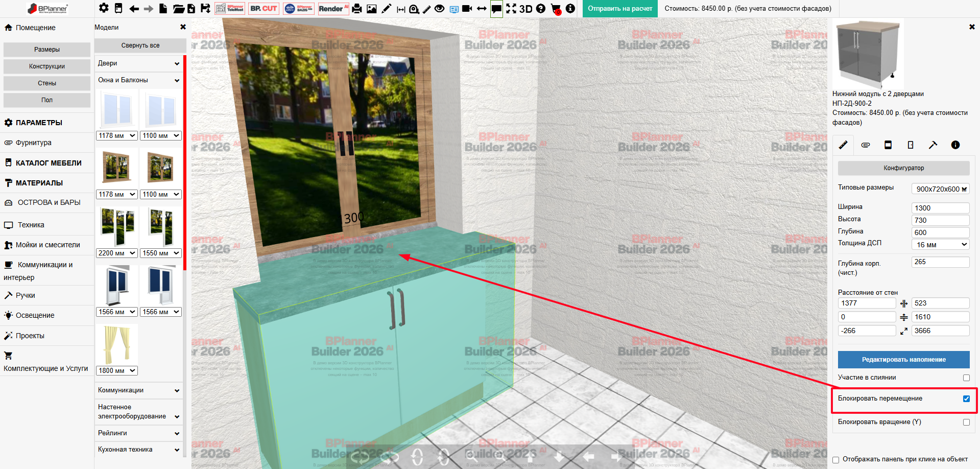Open the paperclip tab in module panel
Viewport: 980px width, 469px height.
[x=866, y=145]
